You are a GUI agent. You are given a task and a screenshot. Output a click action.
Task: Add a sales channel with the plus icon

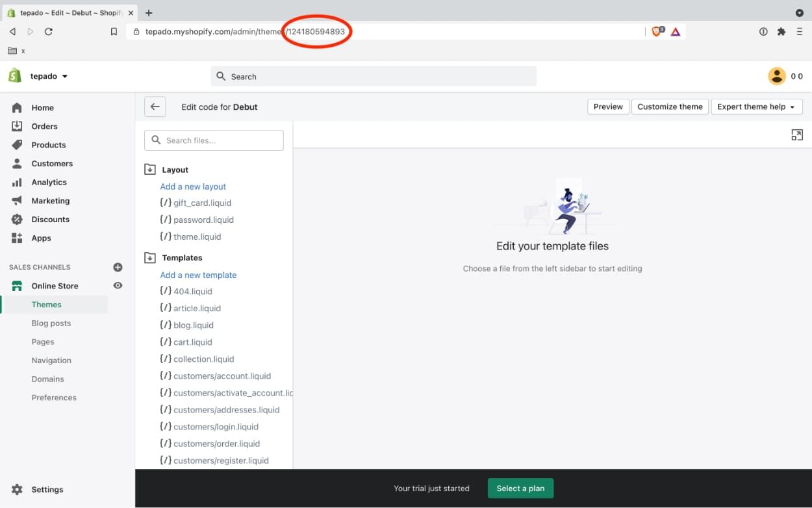[118, 266]
